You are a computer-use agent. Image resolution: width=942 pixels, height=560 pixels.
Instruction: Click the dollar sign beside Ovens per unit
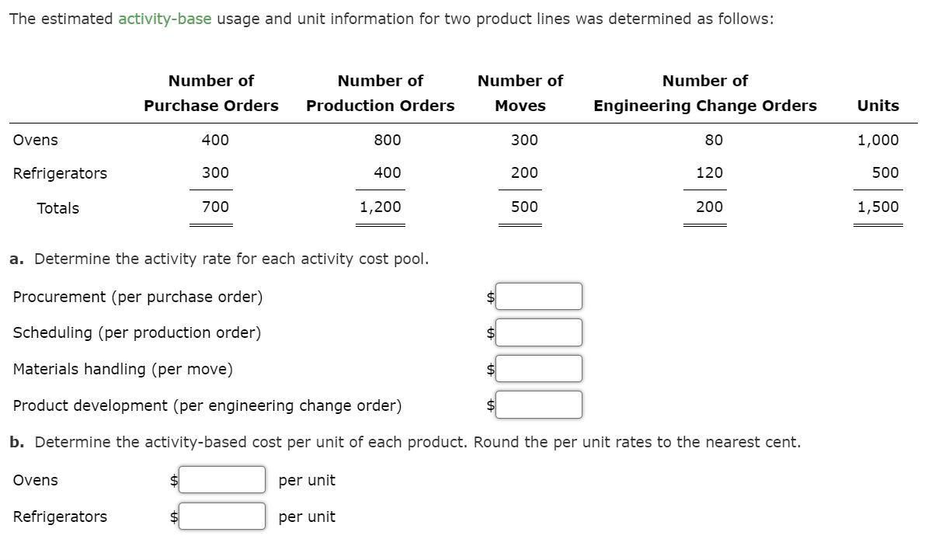pyautogui.click(x=172, y=479)
